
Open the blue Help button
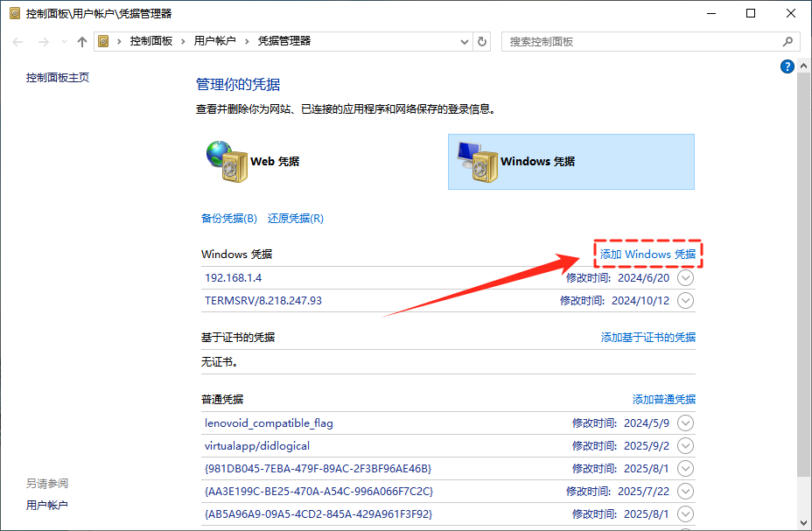click(787, 66)
